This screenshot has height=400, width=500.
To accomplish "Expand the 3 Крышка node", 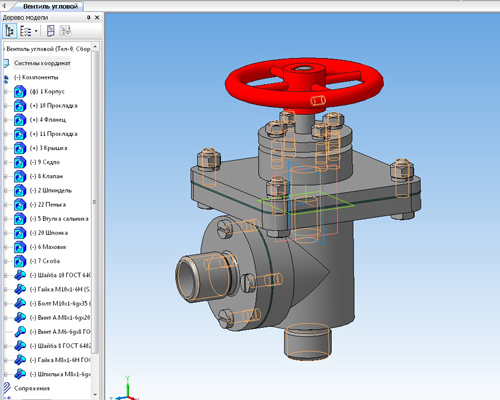I will (x=5, y=148).
